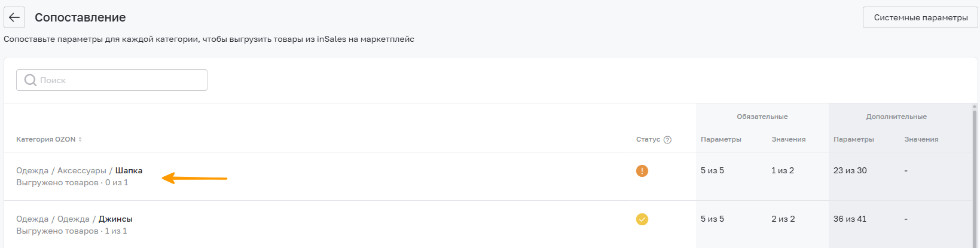The height and width of the screenshot is (248, 980).
Task: Click the orange warning status icon
Action: pyautogui.click(x=642, y=171)
